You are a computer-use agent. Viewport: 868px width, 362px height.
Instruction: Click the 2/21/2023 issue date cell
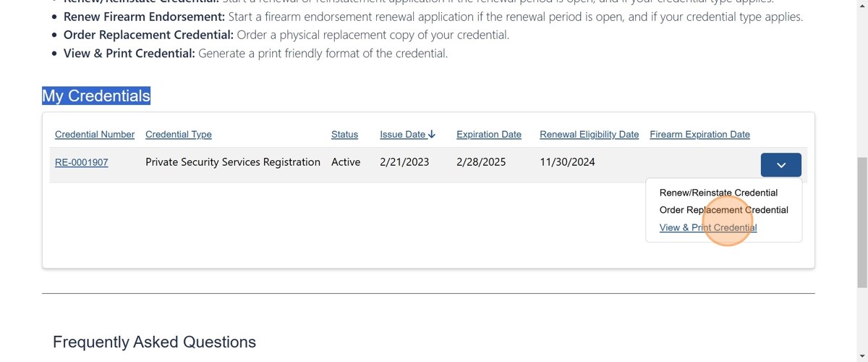click(x=404, y=162)
